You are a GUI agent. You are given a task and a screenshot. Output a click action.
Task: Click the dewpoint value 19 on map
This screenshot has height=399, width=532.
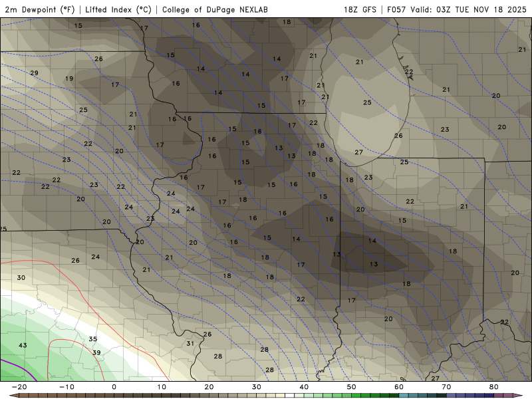69,78
